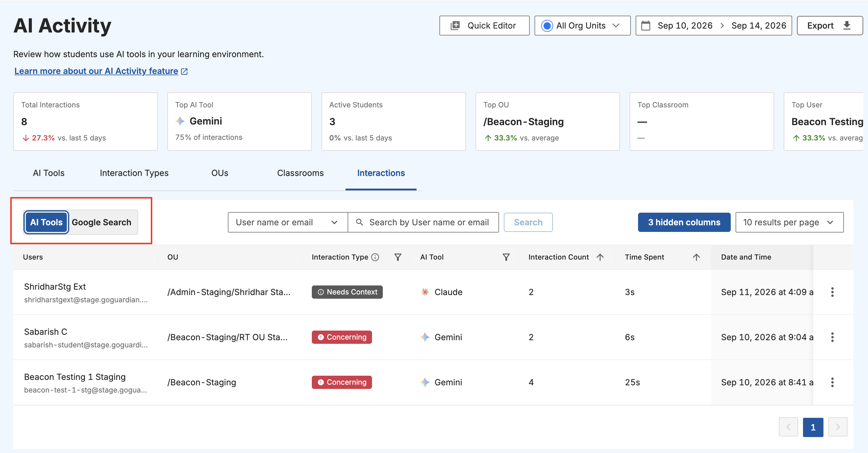868x453 pixels.
Task: Click the Interaction Type info icon
Action: pyautogui.click(x=375, y=257)
